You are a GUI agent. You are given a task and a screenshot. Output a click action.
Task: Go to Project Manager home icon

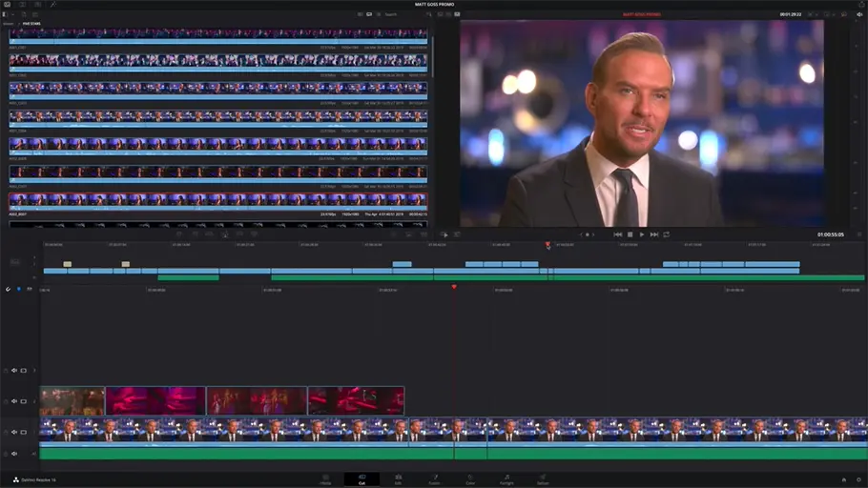pos(843,479)
